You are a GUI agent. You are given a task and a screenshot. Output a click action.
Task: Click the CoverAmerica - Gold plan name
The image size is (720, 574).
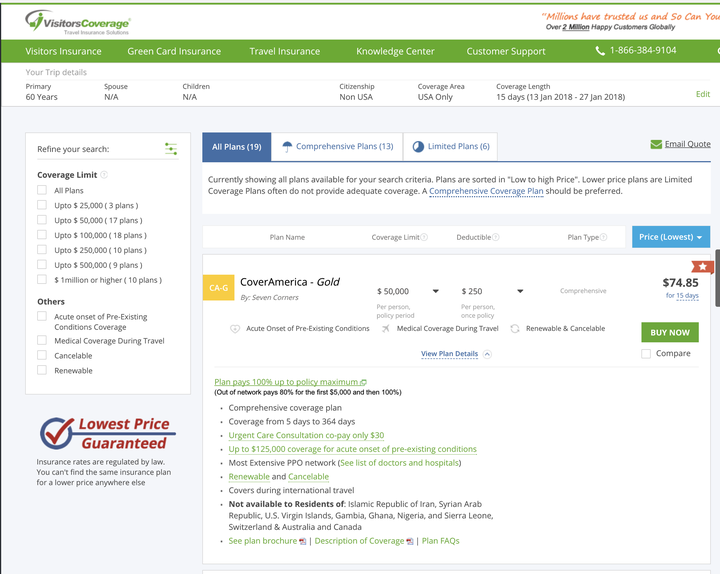point(290,282)
